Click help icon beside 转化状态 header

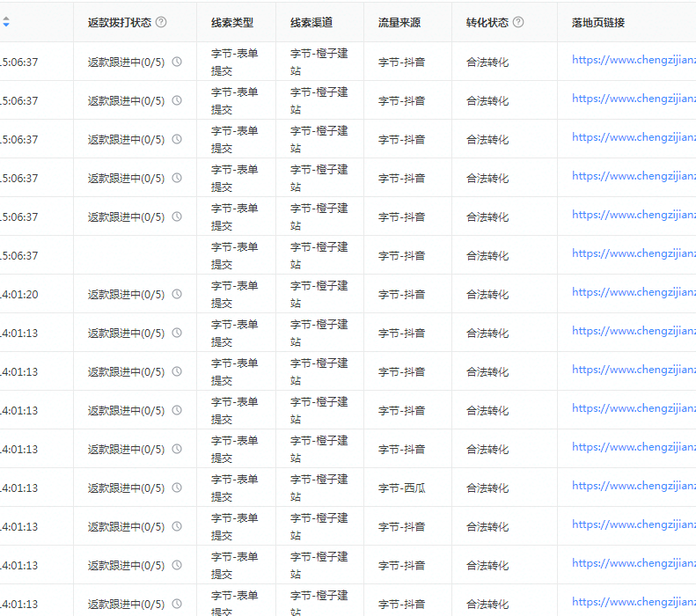pos(518,23)
